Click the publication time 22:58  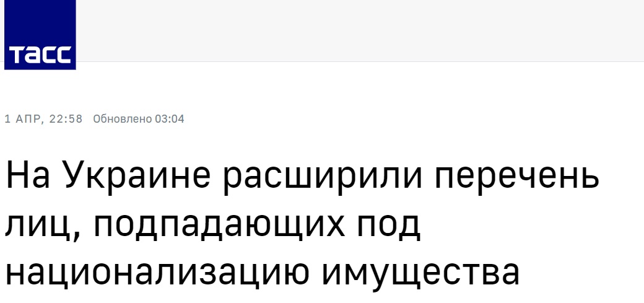(x=66, y=119)
